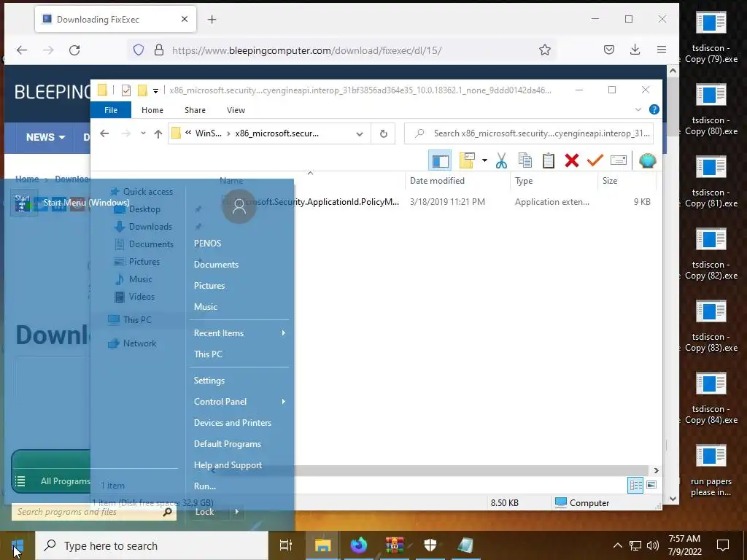Click the Folder Options icon in Explorer toolbar
Viewport: 747px width, 560px height.
coord(467,160)
